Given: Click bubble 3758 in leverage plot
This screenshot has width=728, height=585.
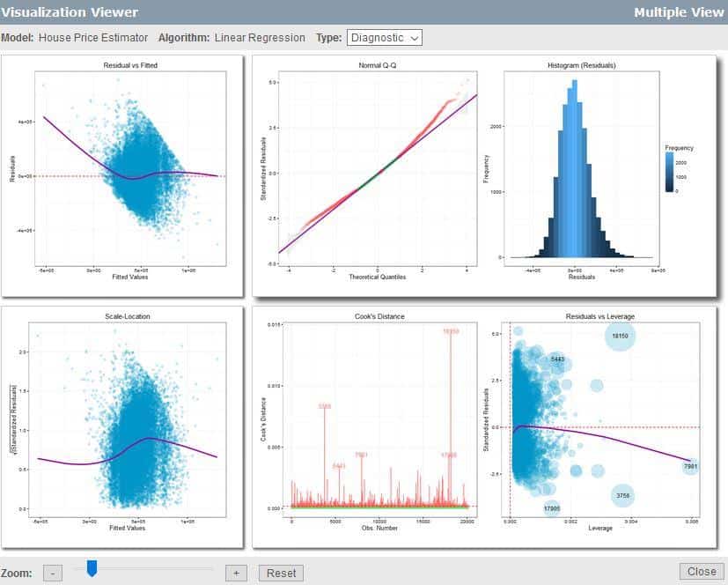Looking at the screenshot, I should [623, 496].
